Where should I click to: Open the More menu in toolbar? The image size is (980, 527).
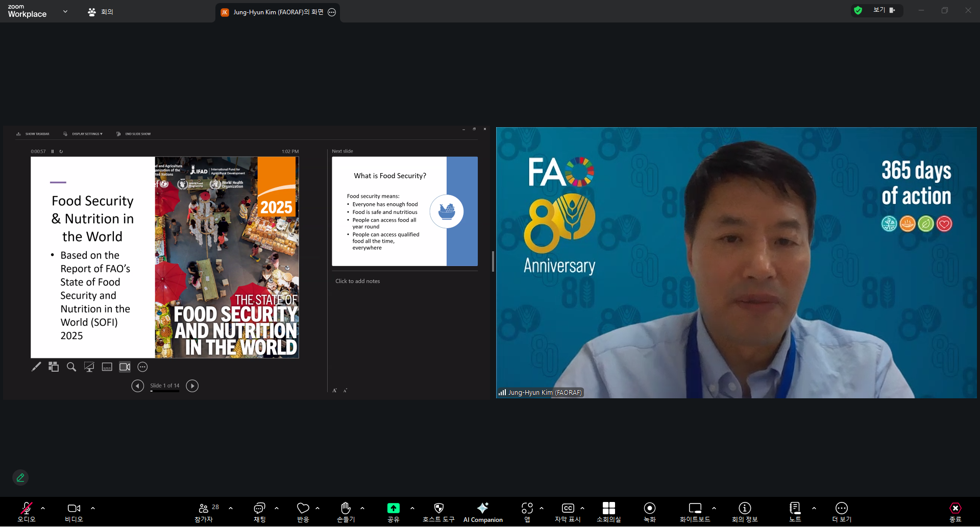click(x=841, y=511)
